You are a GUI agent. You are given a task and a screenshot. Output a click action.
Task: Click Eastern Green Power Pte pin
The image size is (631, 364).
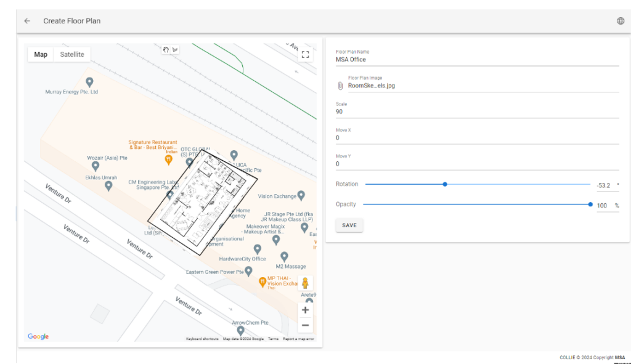[x=249, y=272]
